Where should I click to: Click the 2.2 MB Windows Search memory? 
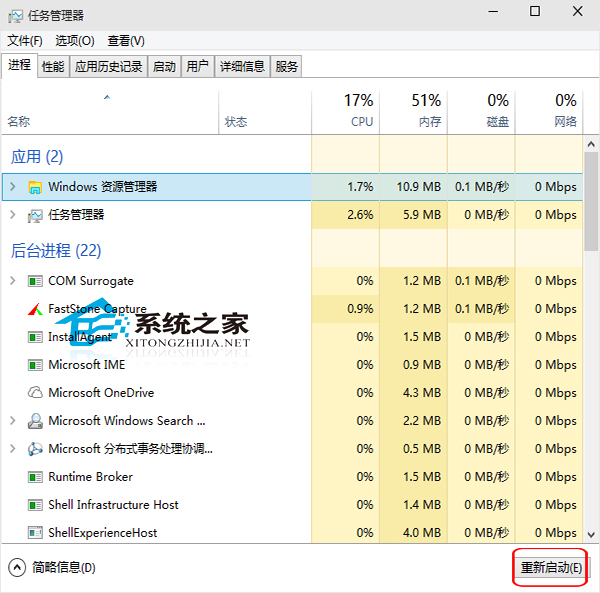[422, 421]
